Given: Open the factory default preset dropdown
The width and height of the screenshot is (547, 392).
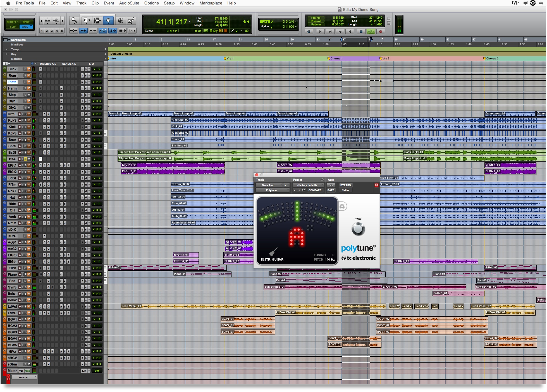Looking at the screenshot, I should point(308,185).
